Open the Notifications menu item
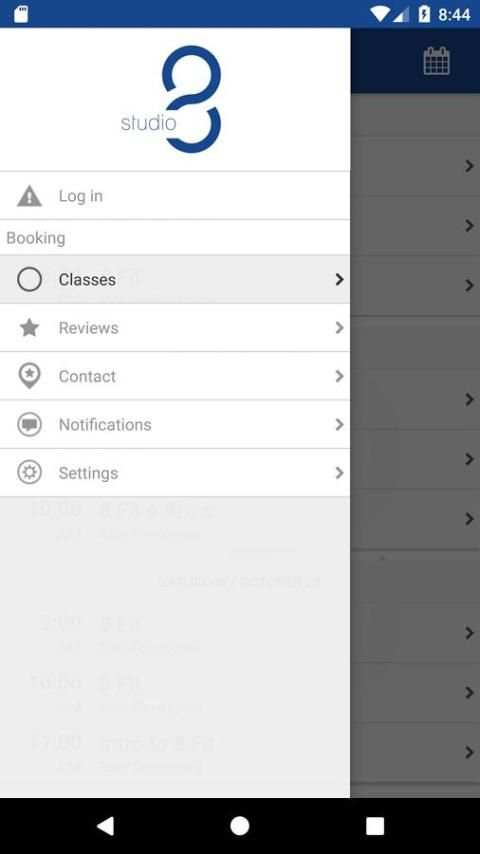The height and width of the screenshot is (854, 480). pos(175,424)
